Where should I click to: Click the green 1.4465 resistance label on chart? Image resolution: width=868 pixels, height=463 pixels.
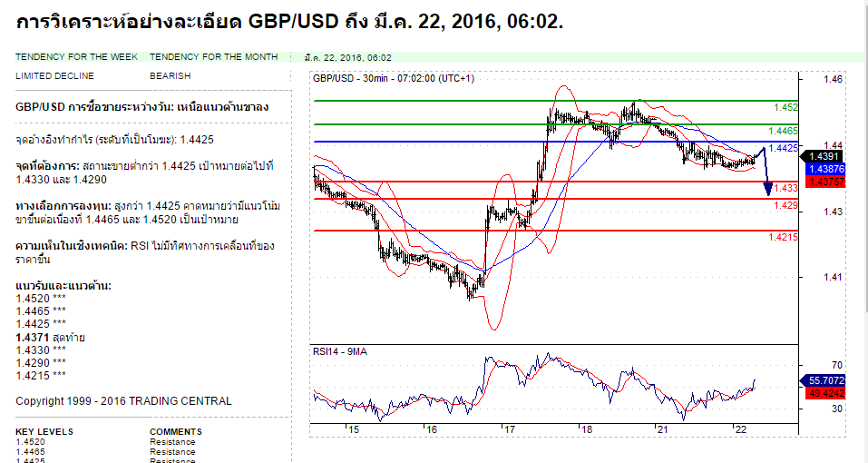point(783,132)
